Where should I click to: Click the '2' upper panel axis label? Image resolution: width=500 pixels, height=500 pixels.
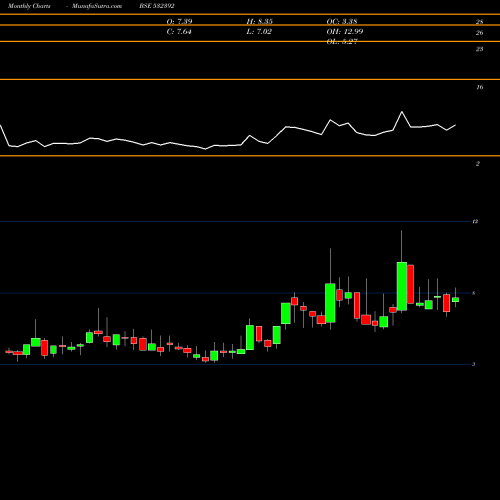click(x=478, y=164)
